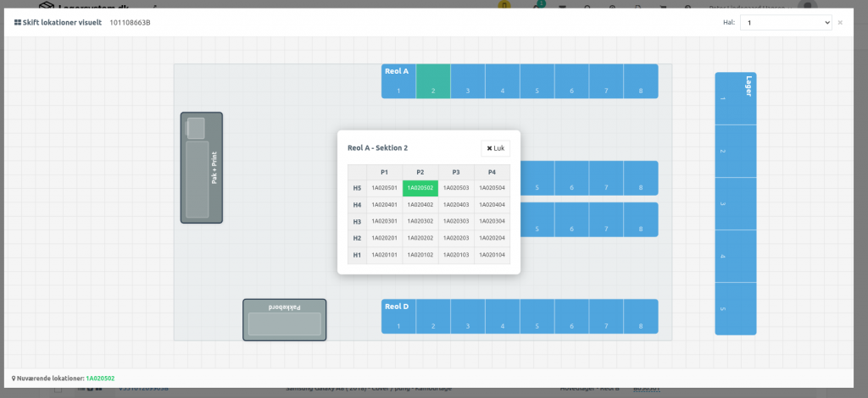Open section 3 of Reol D
This screenshot has height=398, width=868.
click(467, 317)
